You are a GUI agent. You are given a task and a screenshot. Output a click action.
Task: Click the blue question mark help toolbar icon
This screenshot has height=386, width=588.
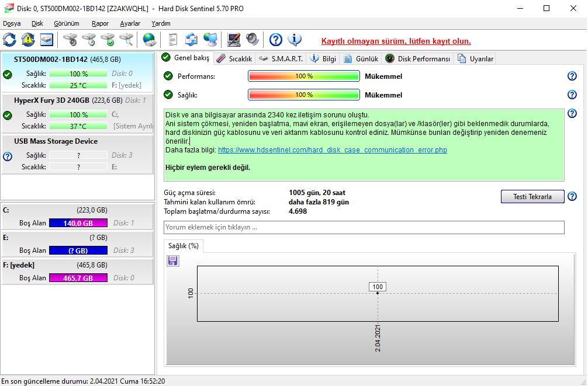[276, 40]
